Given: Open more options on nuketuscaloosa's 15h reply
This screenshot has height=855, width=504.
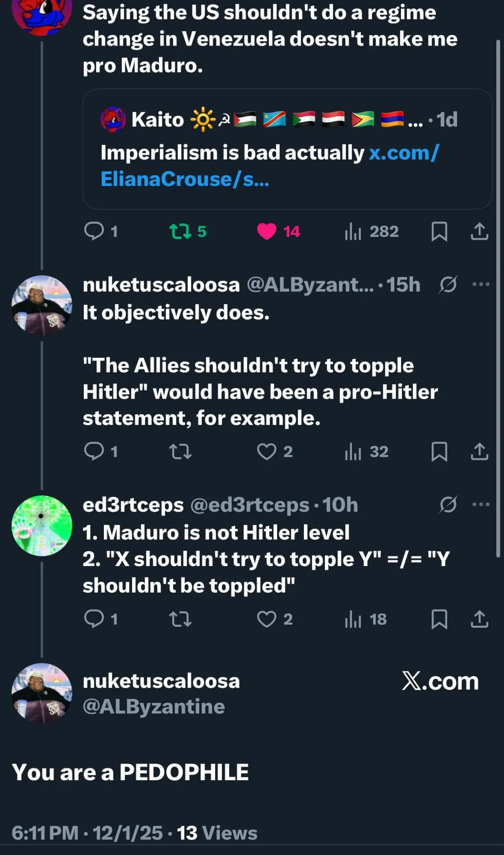Looking at the screenshot, I should click(481, 285).
